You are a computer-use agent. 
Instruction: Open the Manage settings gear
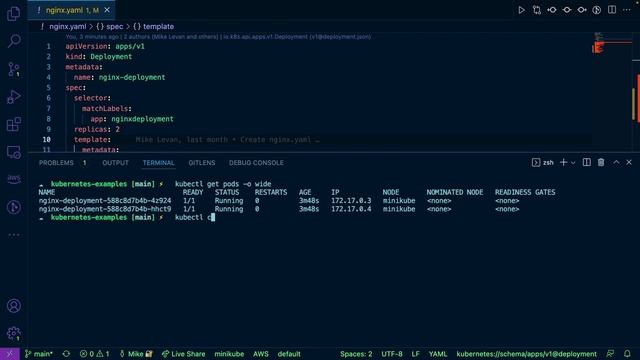click(x=13, y=333)
